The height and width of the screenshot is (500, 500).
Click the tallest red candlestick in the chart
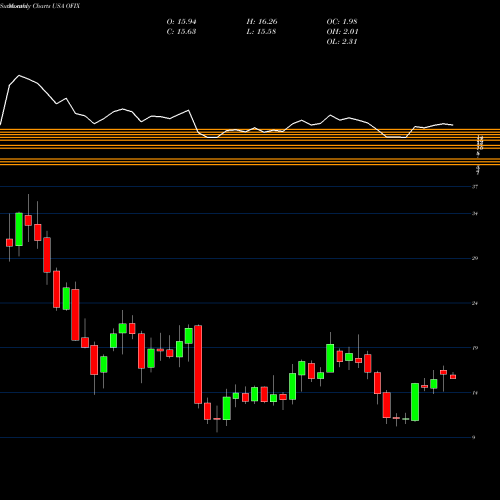[x=198, y=365]
